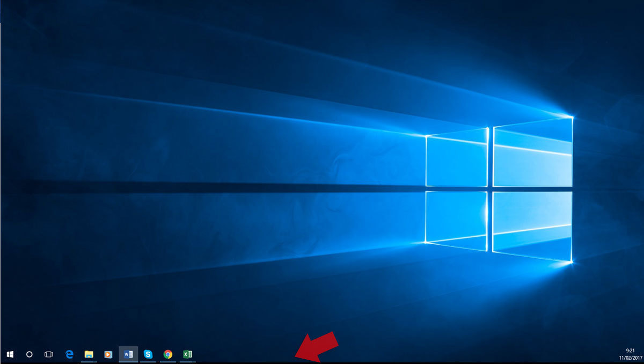Open the Windows Start menu
Viewport: 644px width, 364px height.
pos(10,354)
